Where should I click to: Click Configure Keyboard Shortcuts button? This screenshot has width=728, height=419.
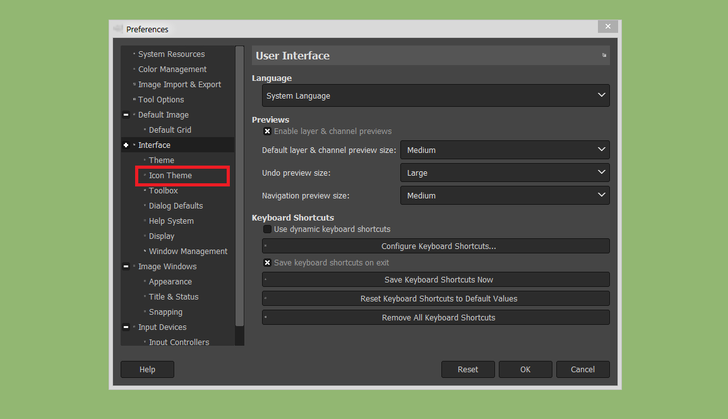(436, 246)
